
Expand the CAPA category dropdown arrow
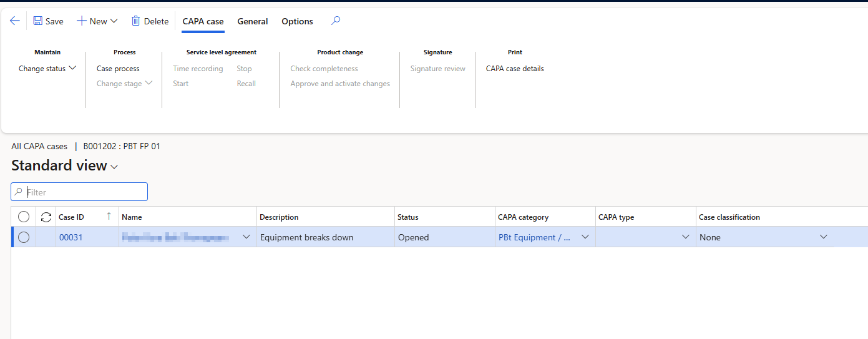pyautogui.click(x=585, y=237)
